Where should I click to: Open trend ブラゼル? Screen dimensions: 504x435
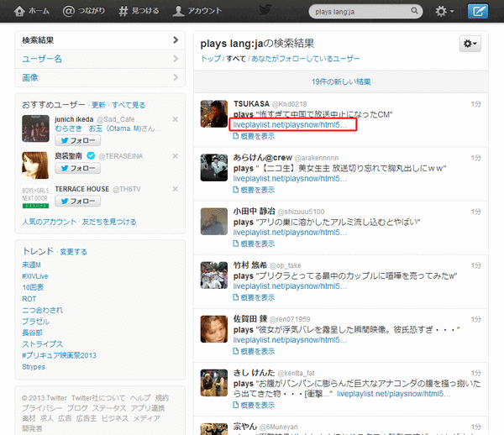pos(35,322)
